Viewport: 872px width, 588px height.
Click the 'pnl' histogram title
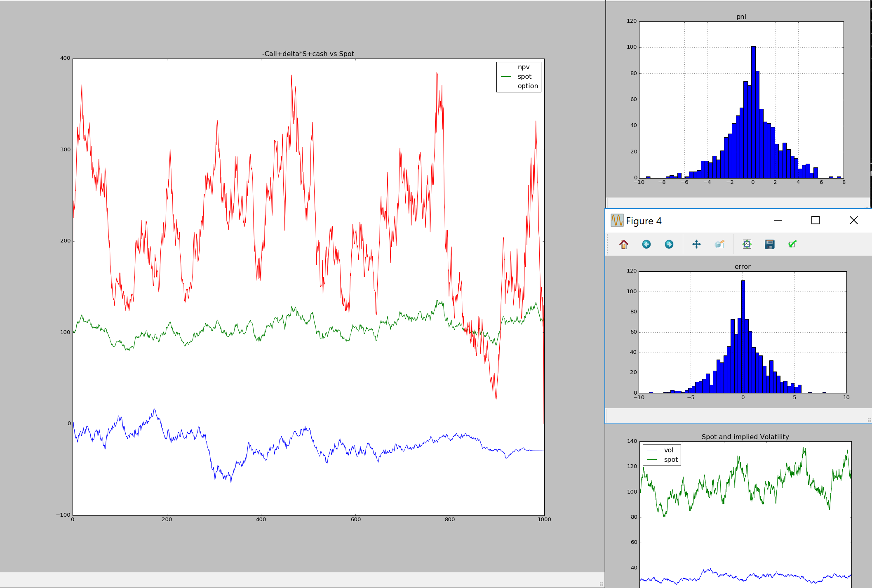click(x=741, y=17)
